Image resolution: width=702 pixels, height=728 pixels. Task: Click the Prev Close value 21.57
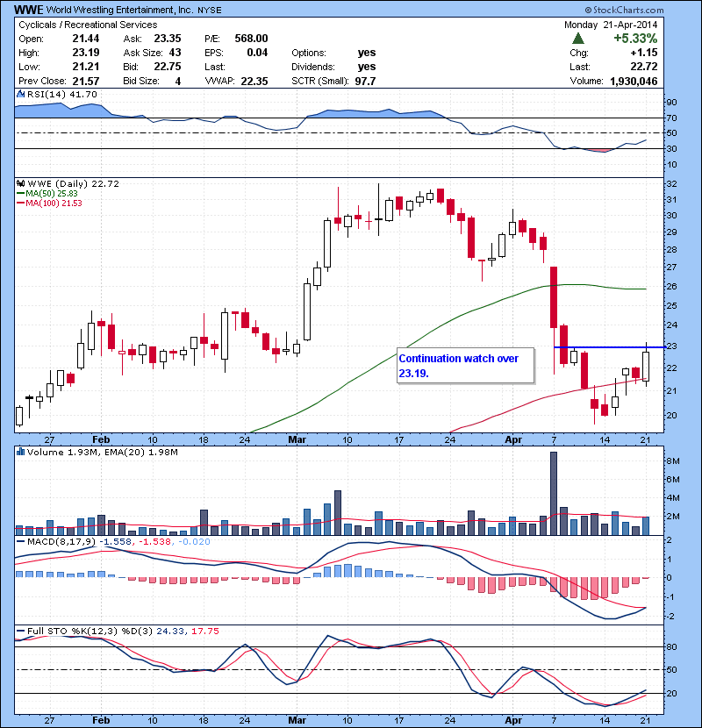click(x=86, y=81)
